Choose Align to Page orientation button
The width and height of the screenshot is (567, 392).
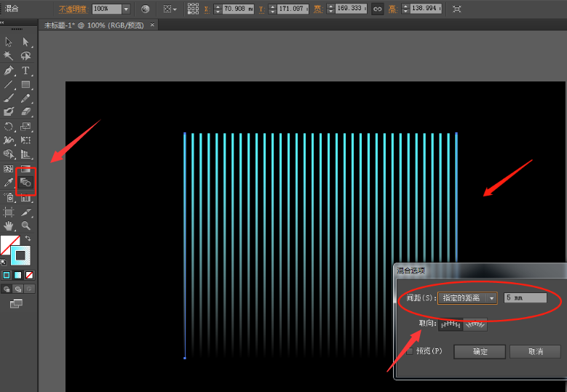pos(451,324)
